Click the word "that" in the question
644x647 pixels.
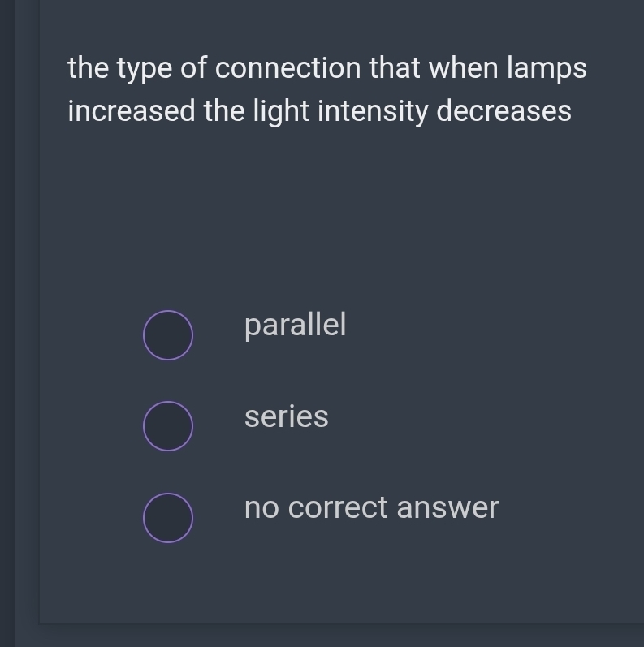tap(394, 68)
